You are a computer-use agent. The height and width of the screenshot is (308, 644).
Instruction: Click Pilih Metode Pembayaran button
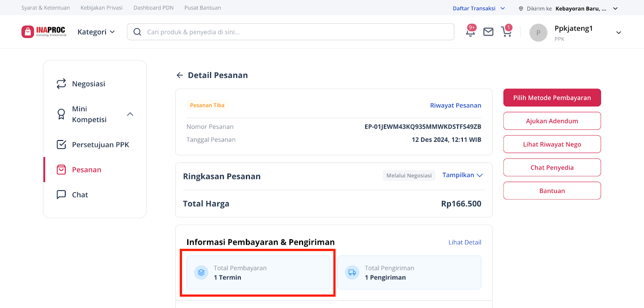coord(552,98)
